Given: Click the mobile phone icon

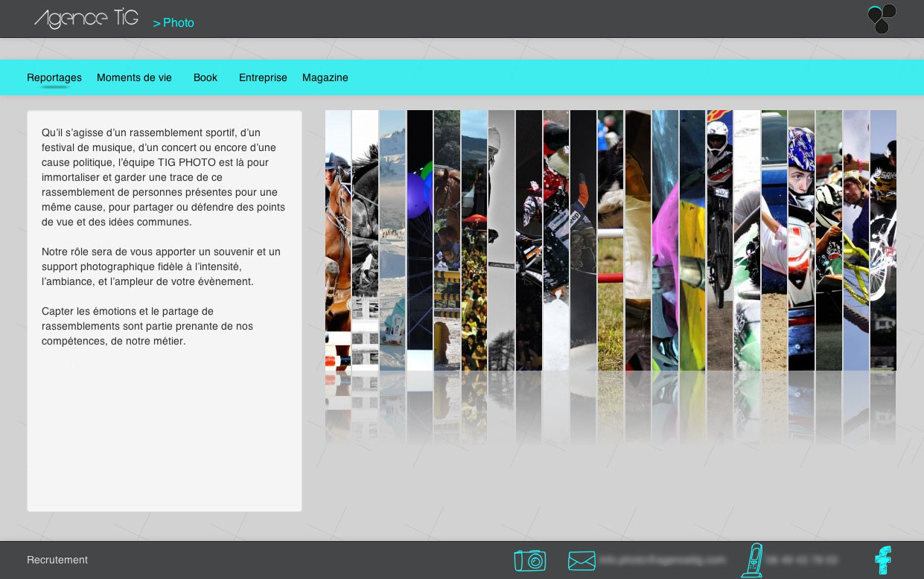Looking at the screenshot, I should 753,560.
